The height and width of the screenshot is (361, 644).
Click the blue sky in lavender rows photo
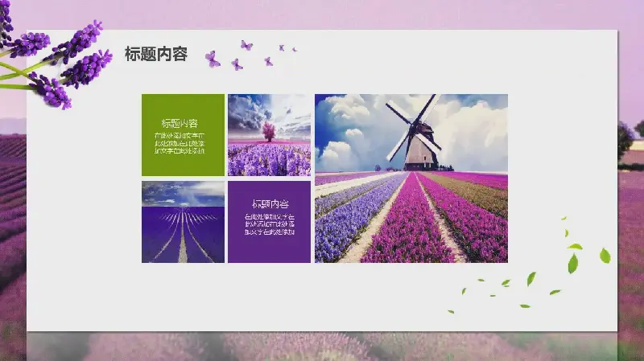[x=183, y=193]
